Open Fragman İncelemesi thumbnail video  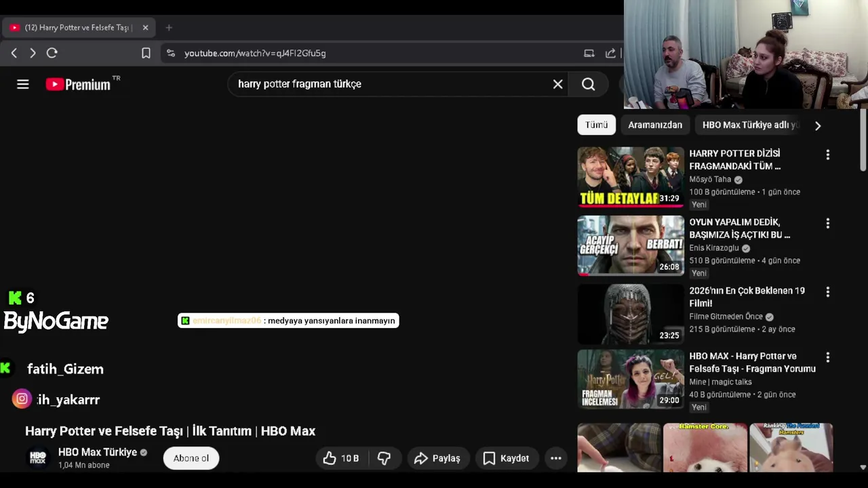[x=631, y=379]
